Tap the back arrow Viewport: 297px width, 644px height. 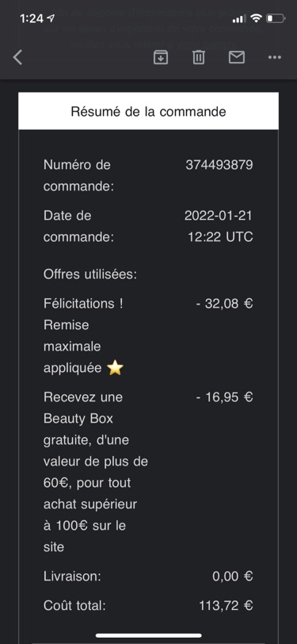click(17, 57)
